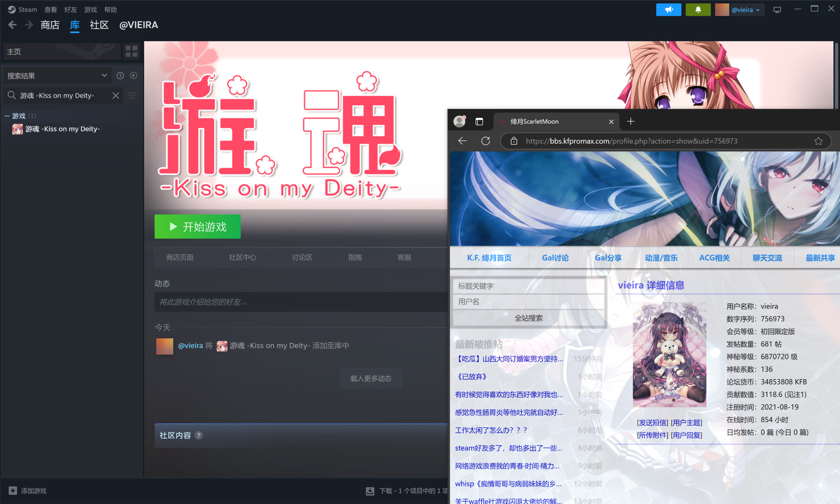The image size is (840, 504).
Task: Open ACG相关 forum section
Action: 714,258
